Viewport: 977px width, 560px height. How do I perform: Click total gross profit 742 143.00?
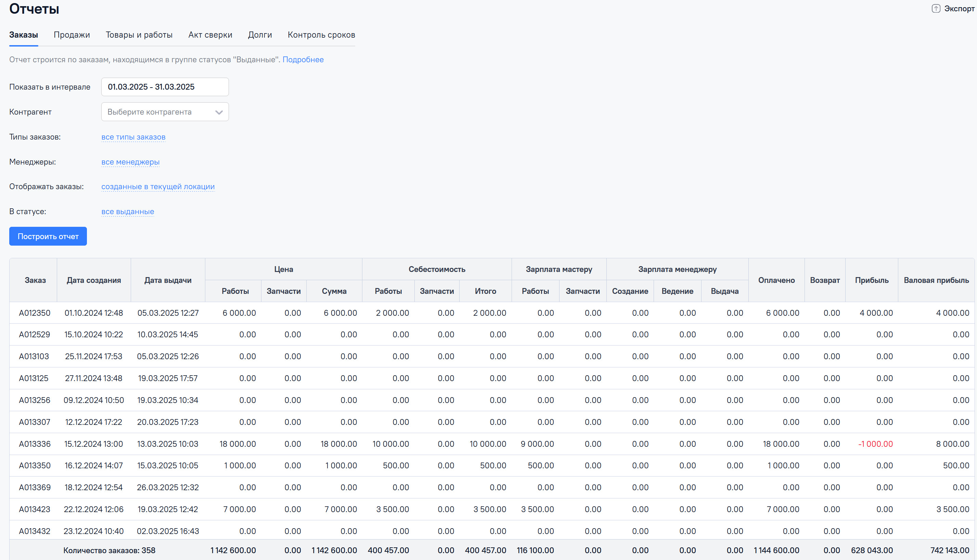[x=950, y=551]
